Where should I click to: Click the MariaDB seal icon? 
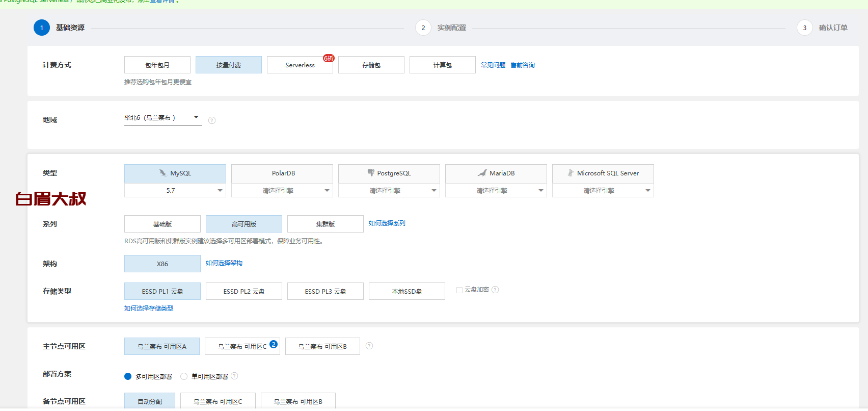coord(482,173)
